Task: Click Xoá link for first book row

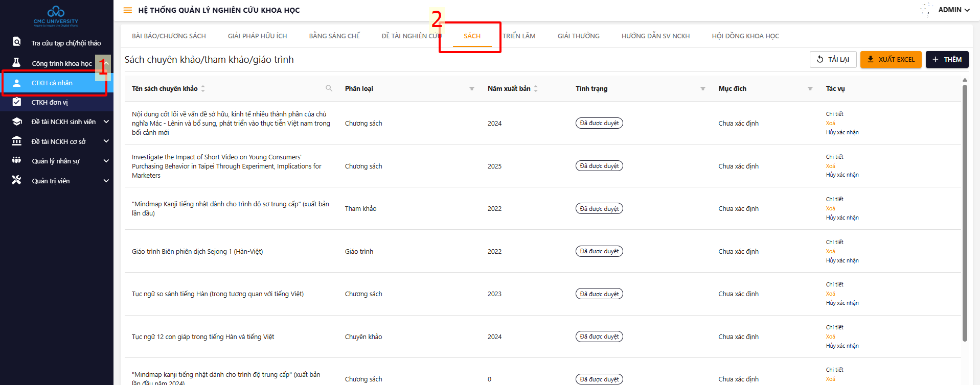Action: [x=830, y=123]
